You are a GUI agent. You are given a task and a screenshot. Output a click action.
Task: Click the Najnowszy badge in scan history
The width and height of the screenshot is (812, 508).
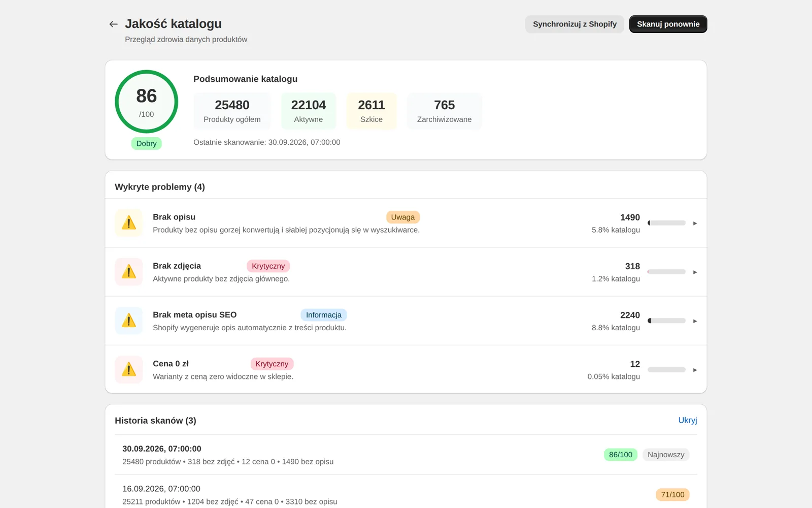pyautogui.click(x=666, y=455)
